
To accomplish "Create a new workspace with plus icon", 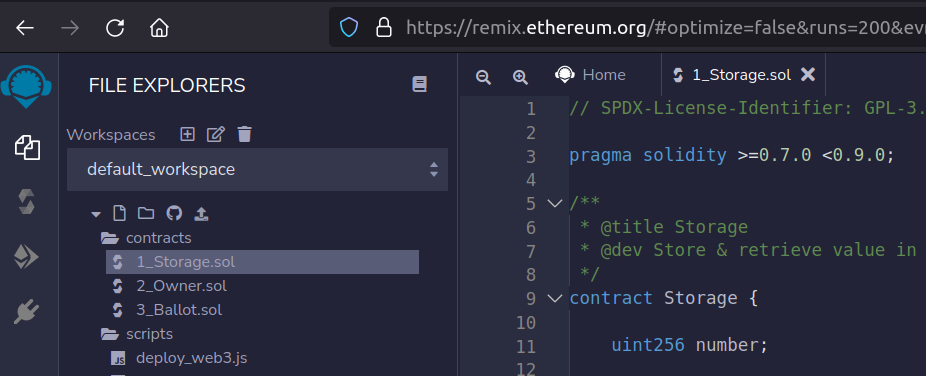I will point(187,134).
